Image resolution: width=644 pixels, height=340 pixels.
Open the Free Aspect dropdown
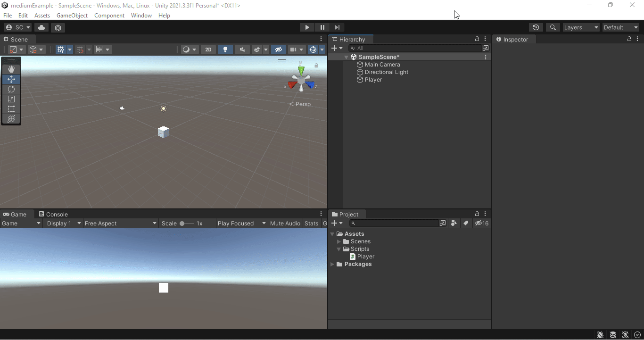pyautogui.click(x=120, y=224)
